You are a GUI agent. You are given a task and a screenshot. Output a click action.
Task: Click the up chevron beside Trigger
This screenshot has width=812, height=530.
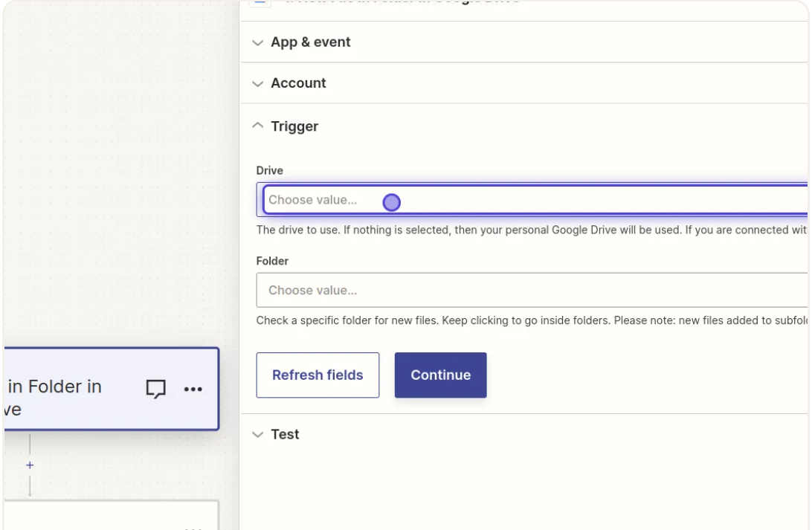(258, 126)
